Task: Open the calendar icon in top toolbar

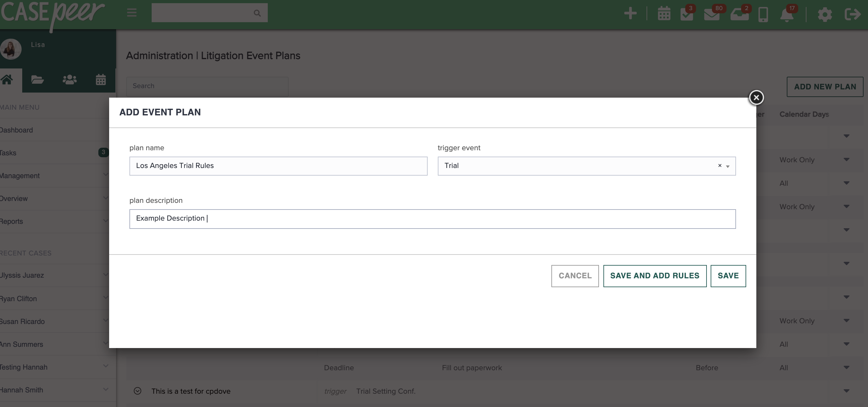Action: click(664, 13)
